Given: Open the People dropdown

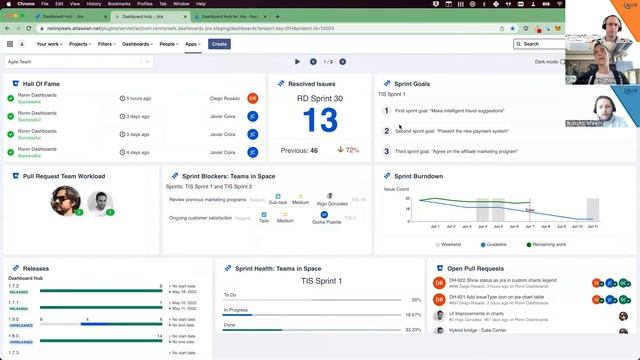Looking at the screenshot, I should pyautogui.click(x=169, y=44).
